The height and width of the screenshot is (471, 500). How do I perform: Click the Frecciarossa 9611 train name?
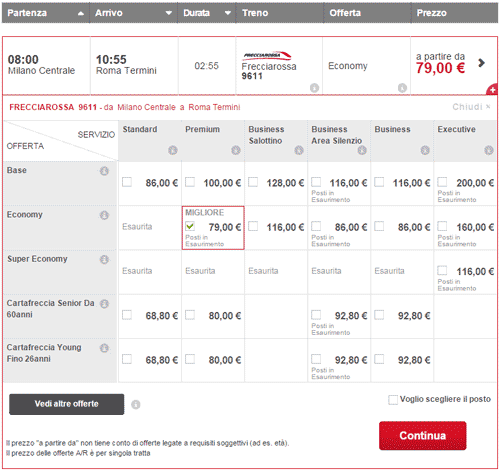[269, 71]
